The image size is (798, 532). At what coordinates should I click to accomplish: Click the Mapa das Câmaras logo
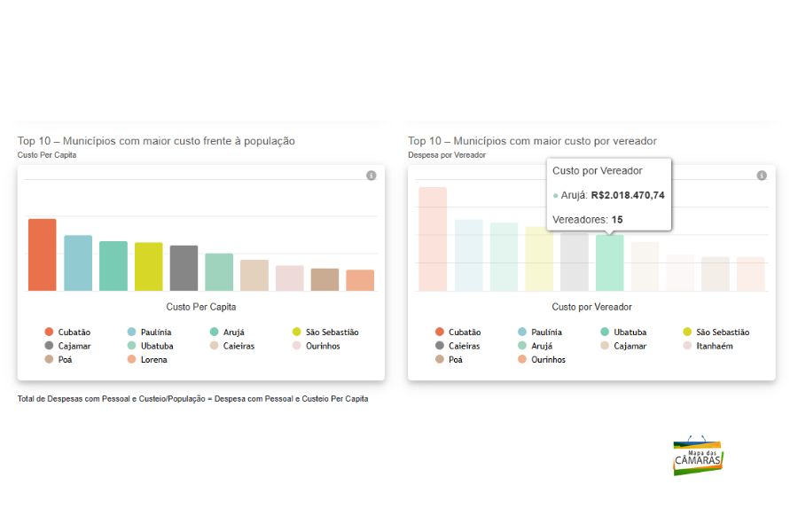click(x=698, y=456)
